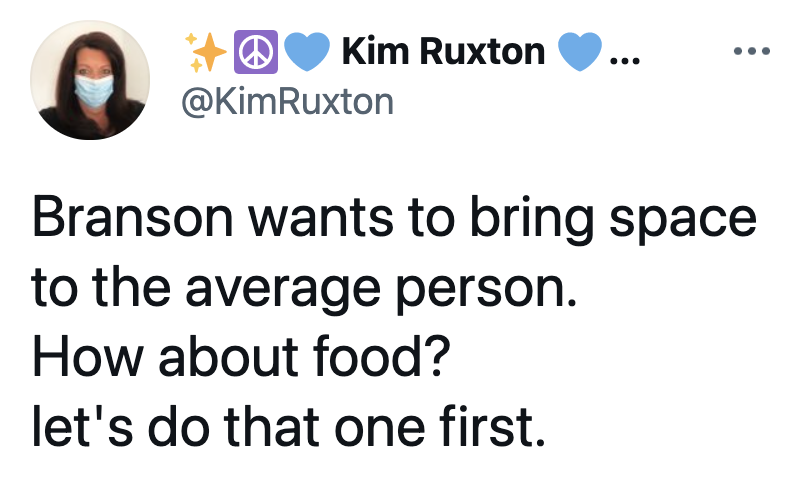Visit the @KimRuxton handle link
The height and width of the screenshot is (484, 798).
[288, 102]
